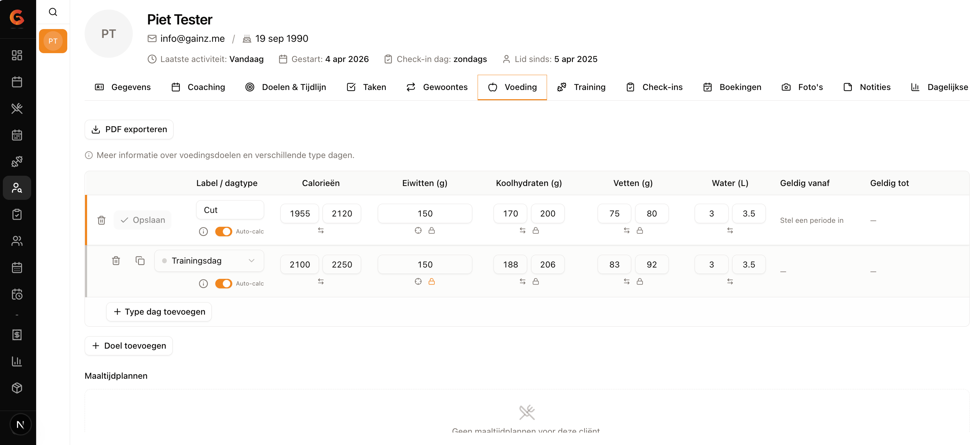The height and width of the screenshot is (445, 980).
Task: Click the info icon beside Trainingsdag Auto-calc
Action: 204,283
